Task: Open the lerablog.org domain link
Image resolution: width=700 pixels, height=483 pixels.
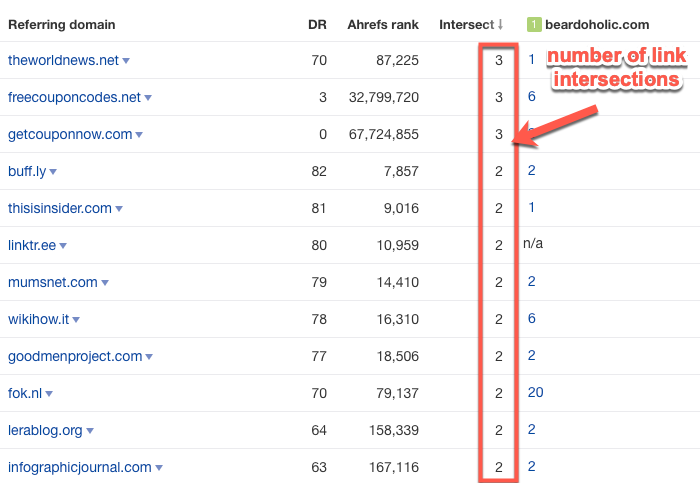Action: [x=45, y=430]
